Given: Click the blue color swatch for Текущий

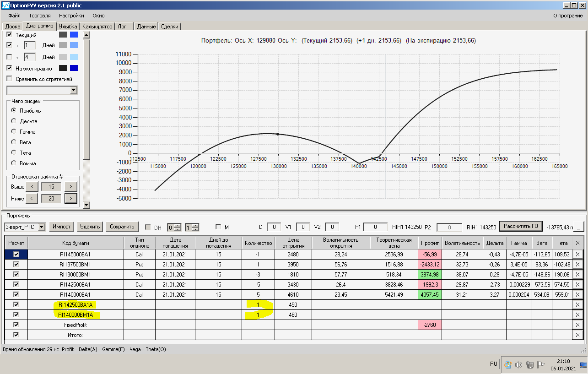Looking at the screenshot, I should click(x=74, y=35).
